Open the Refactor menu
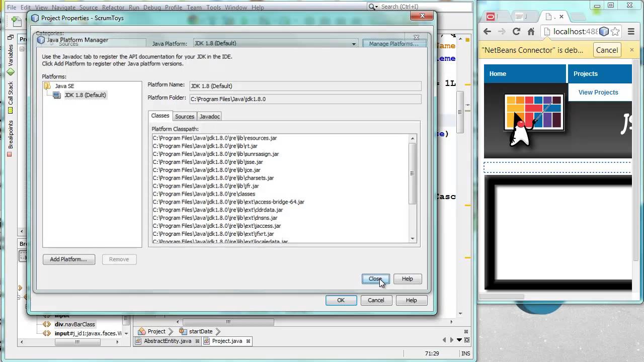The height and width of the screenshot is (362, 644). click(x=113, y=8)
